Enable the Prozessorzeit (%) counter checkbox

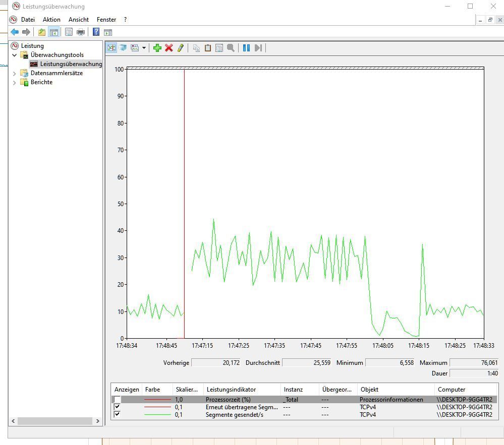pos(117,400)
